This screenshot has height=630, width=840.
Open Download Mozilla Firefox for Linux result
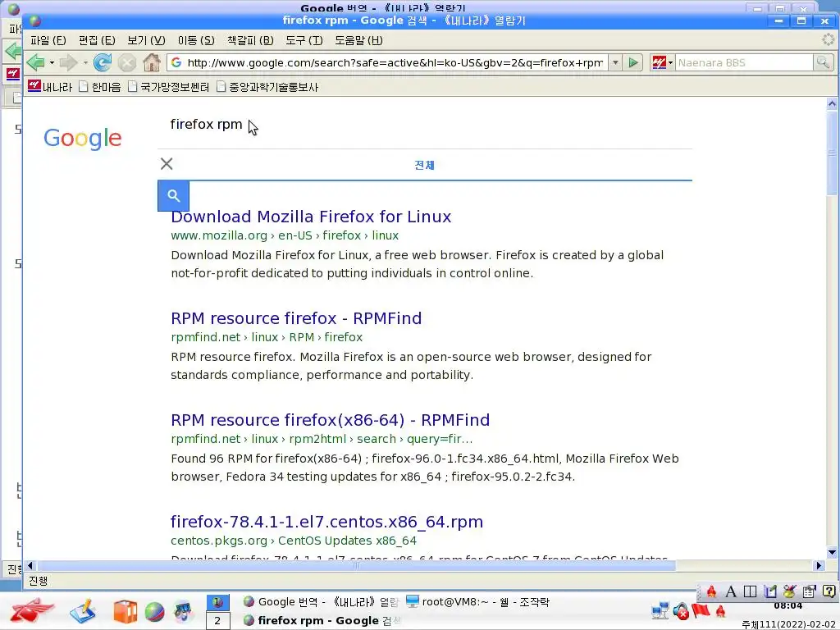pyautogui.click(x=311, y=217)
